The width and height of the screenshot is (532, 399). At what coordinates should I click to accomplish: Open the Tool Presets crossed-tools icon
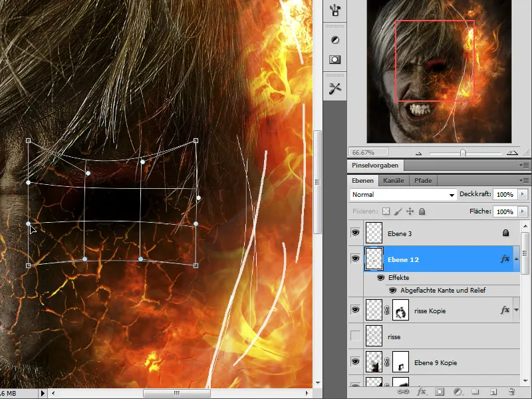(x=335, y=88)
